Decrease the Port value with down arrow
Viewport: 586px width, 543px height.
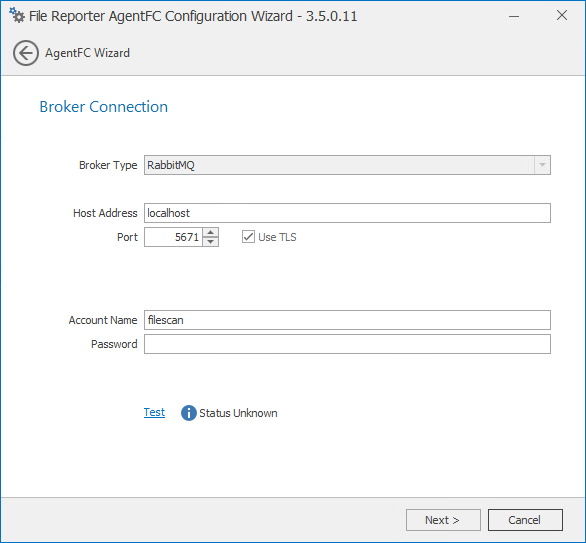211,242
